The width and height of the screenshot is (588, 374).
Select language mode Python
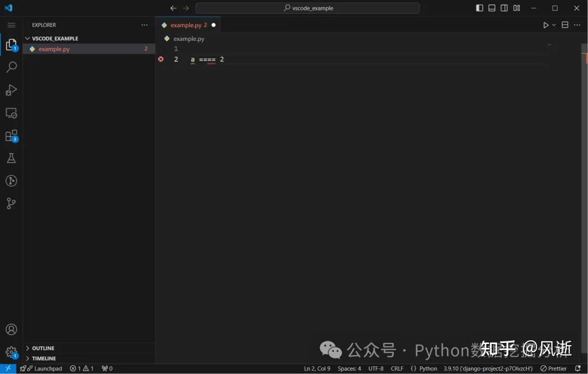tap(428, 369)
